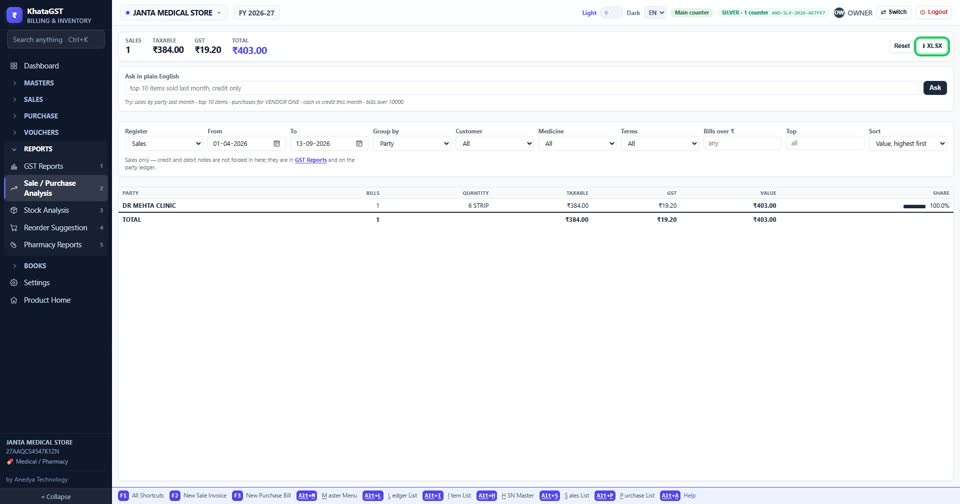Open the JANTA MEDICAL STORE company dropdown
Screen dimensions: 960x504
173,12
